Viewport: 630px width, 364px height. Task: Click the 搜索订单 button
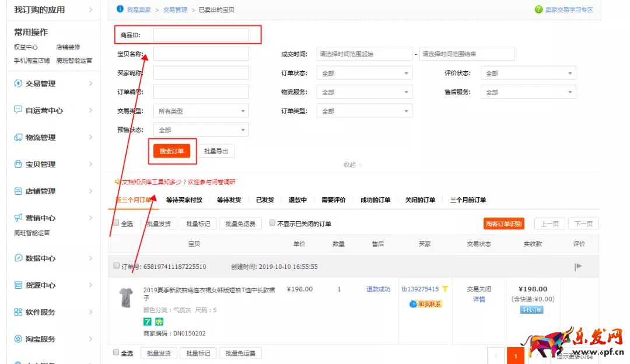(172, 150)
